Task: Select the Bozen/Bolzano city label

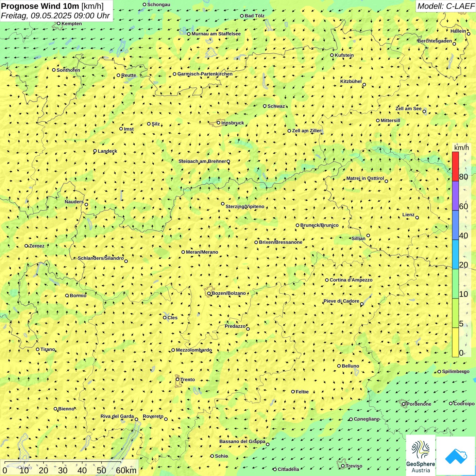Action: (228, 293)
